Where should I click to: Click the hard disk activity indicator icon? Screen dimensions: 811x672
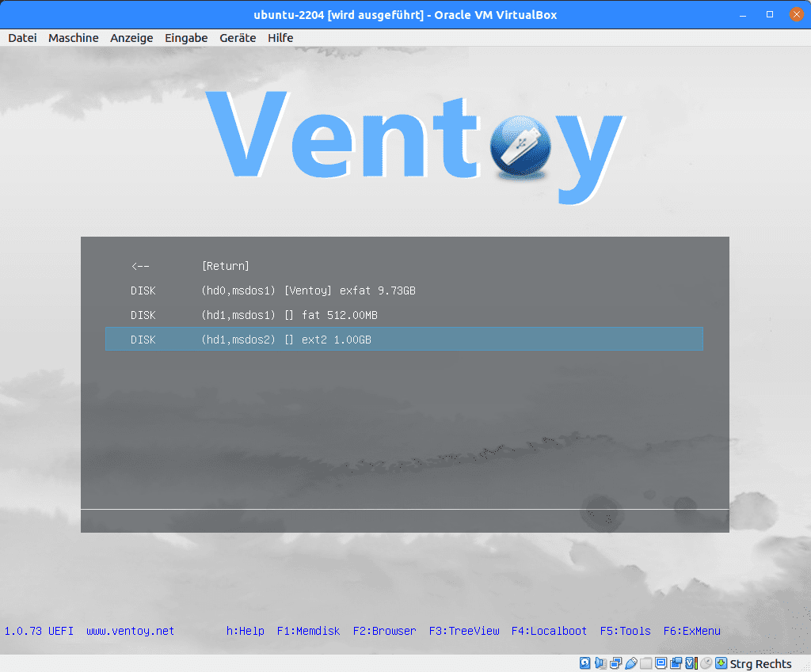coord(585,663)
